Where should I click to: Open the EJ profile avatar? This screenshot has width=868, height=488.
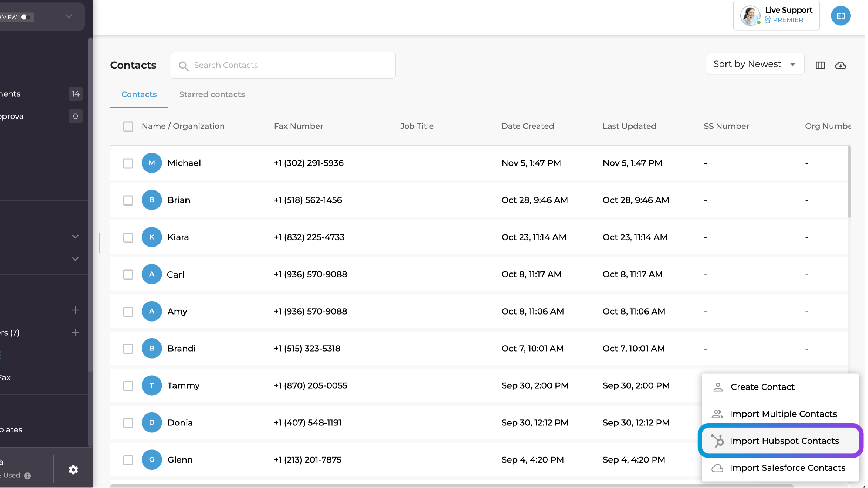pos(841,15)
